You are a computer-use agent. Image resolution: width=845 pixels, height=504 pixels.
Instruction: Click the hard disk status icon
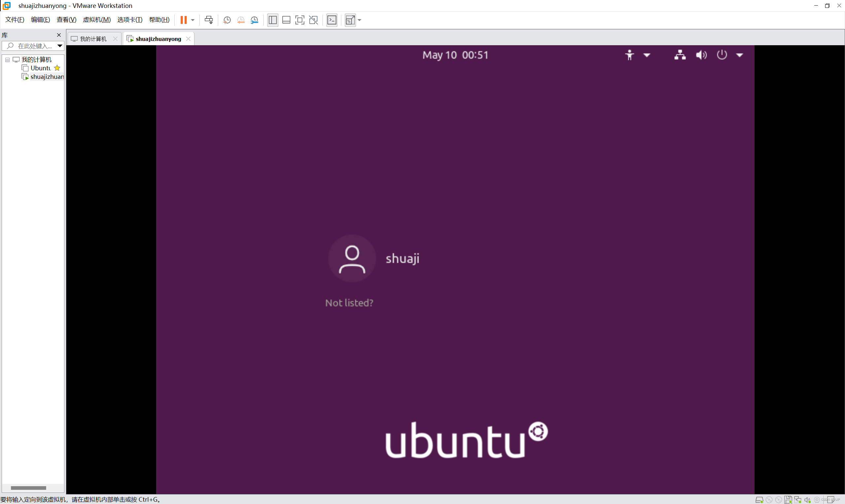tap(759, 500)
